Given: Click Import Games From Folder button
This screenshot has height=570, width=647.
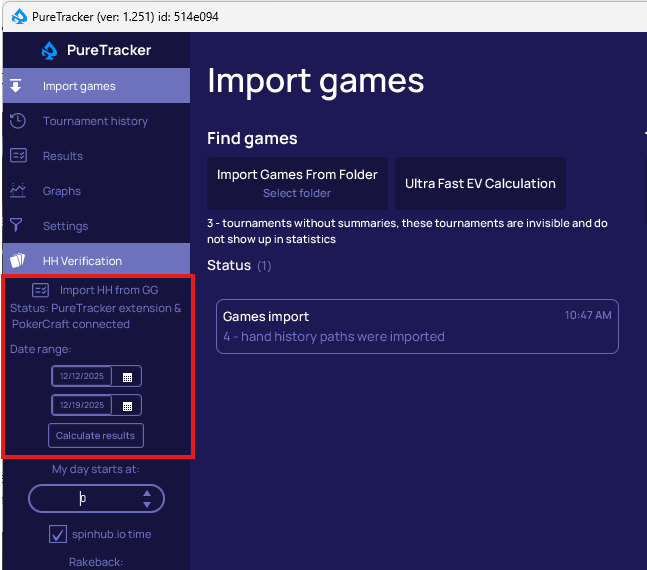Looking at the screenshot, I should [x=297, y=183].
